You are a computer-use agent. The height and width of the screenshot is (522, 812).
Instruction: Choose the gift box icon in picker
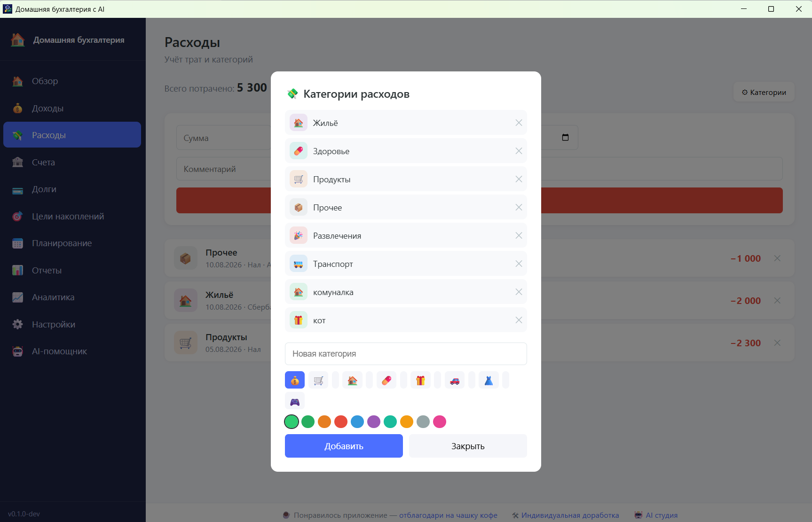(421, 380)
